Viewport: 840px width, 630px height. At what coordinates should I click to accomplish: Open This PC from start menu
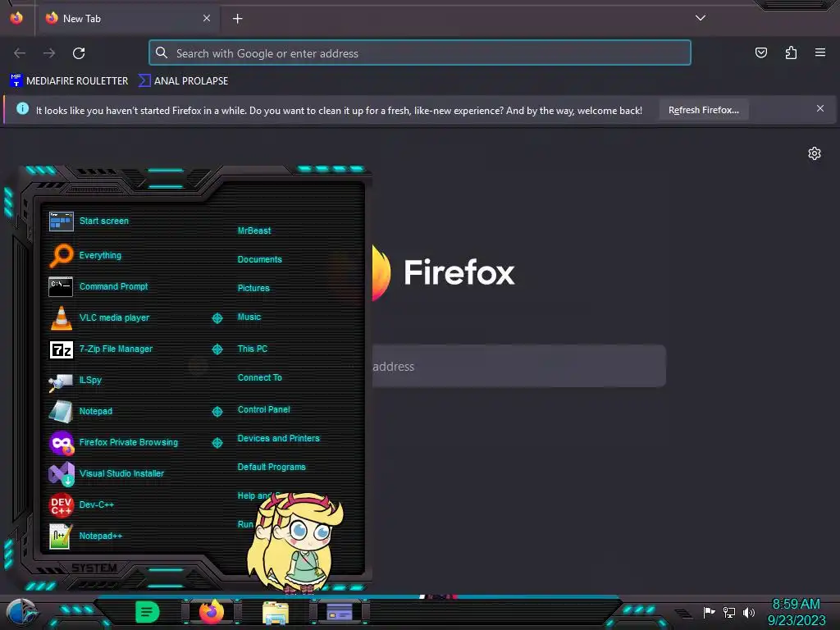[253, 349]
